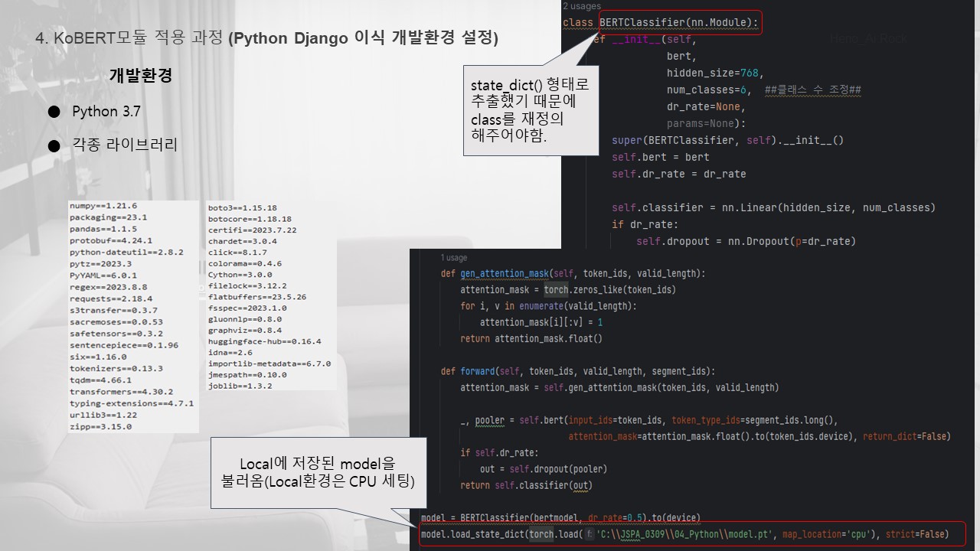Click the certifi==2023.7.22 entry
The height and width of the screenshot is (551, 980).
coord(253,230)
